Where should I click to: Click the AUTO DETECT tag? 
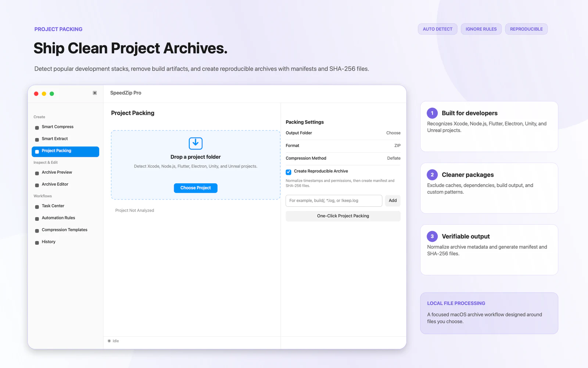(x=437, y=29)
